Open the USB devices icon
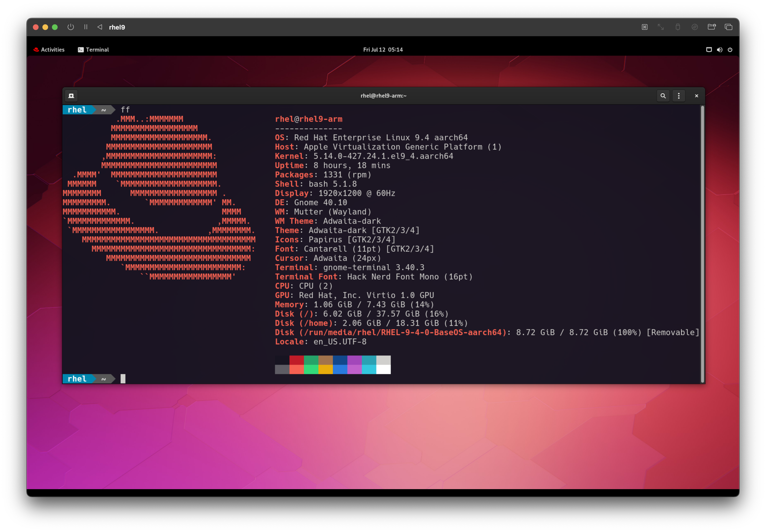766x532 pixels. 678,27
